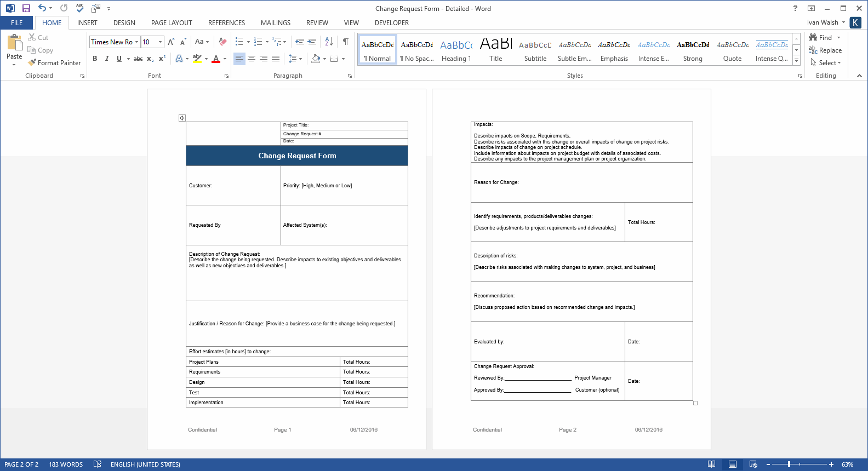Toggle Strikethrough text formatting

138,59
